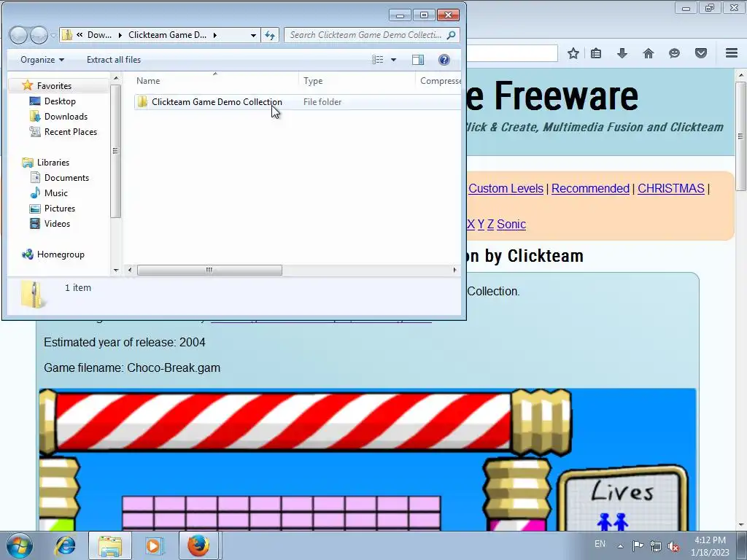Launch Internet Explorer from taskbar

65,545
